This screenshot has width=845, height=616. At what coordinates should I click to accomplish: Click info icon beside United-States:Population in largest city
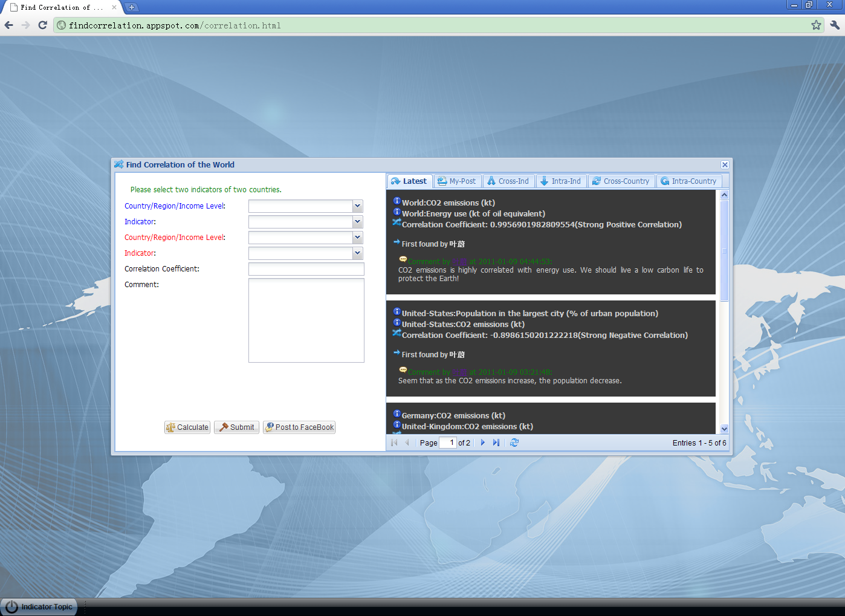click(x=397, y=311)
